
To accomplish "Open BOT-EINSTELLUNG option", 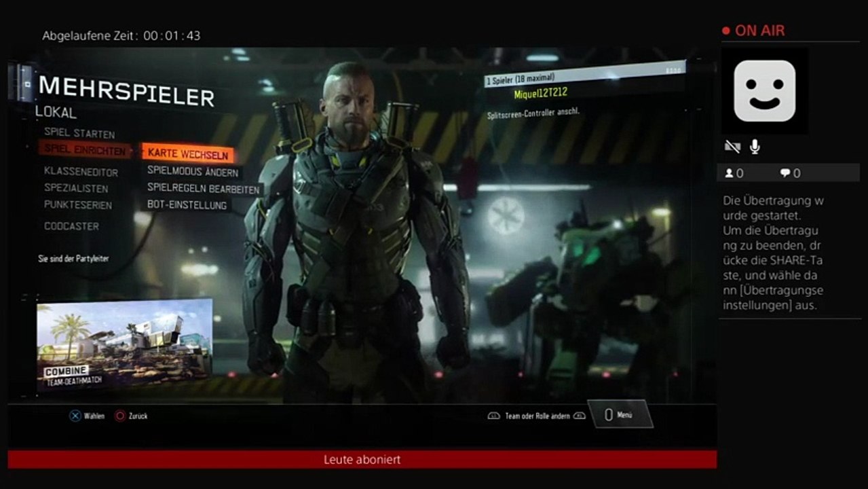I will pyautogui.click(x=187, y=204).
